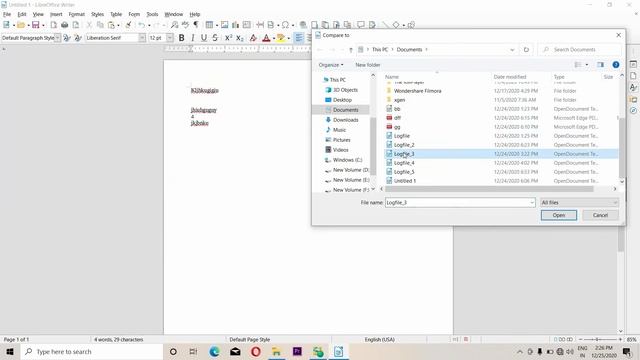
Task: Click the file list horizontal scrollbar
Action: (489, 189)
